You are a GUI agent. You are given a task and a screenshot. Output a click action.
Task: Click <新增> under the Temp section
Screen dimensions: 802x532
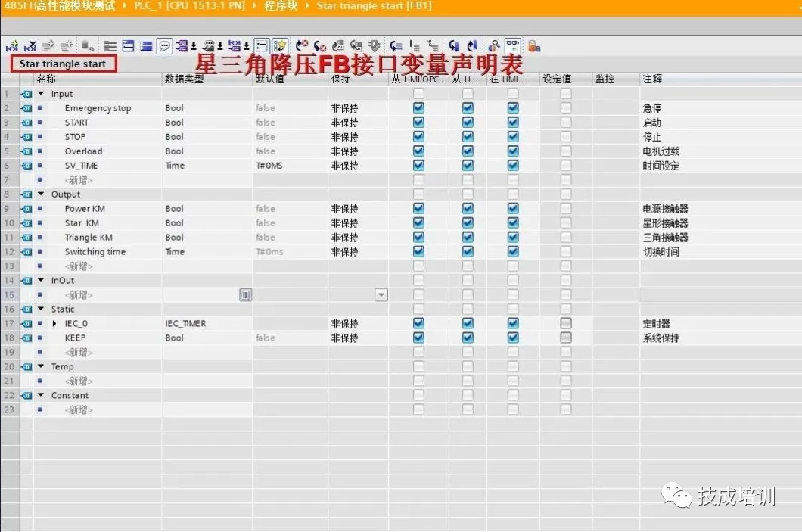click(x=79, y=381)
